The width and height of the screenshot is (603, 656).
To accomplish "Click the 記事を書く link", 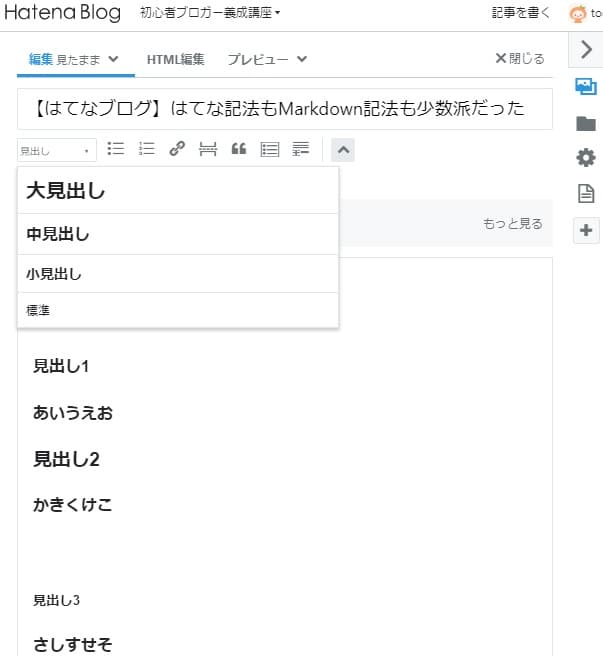I will click(x=521, y=13).
